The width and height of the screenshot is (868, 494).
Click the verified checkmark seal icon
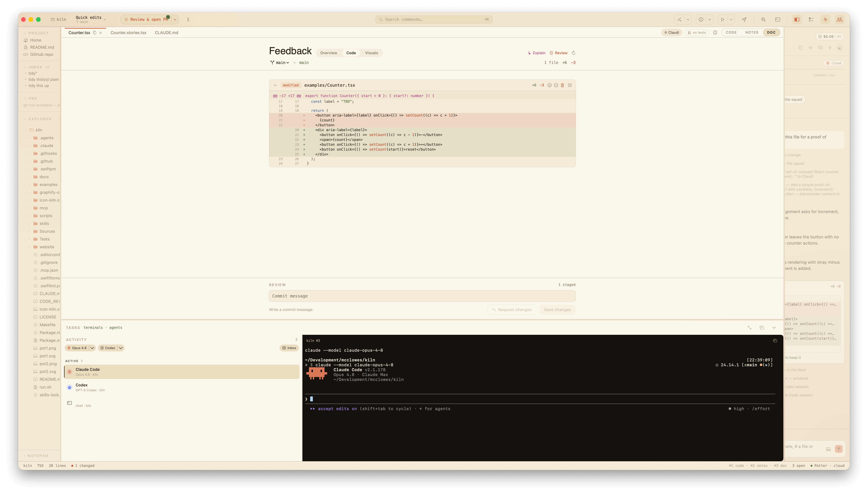click(701, 19)
